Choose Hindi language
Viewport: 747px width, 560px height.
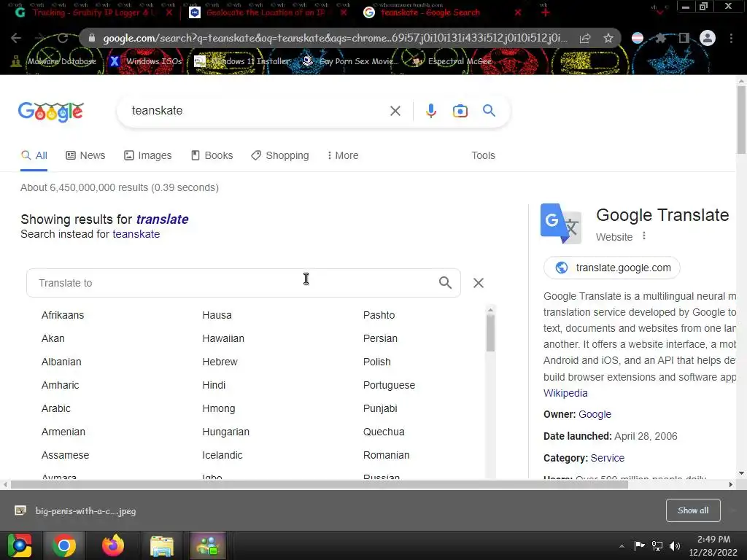[x=214, y=385]
